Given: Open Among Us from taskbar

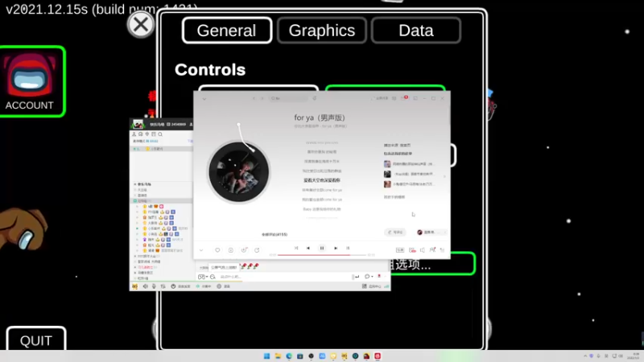Looking at the screenshot, I should click(x=366, y=356).
